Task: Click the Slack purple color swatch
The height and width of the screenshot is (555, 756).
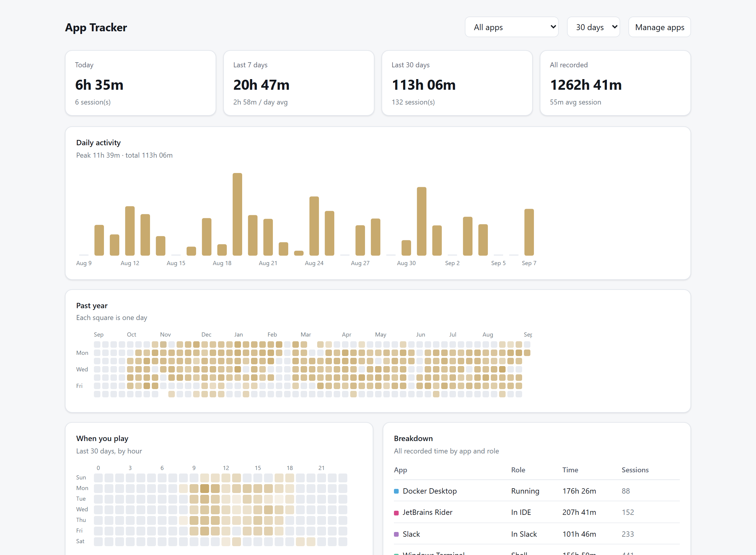Action: tap(396, 534)
